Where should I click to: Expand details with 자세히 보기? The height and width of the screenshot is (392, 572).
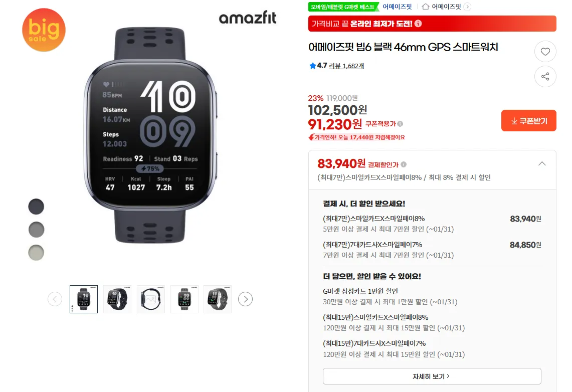432,376
